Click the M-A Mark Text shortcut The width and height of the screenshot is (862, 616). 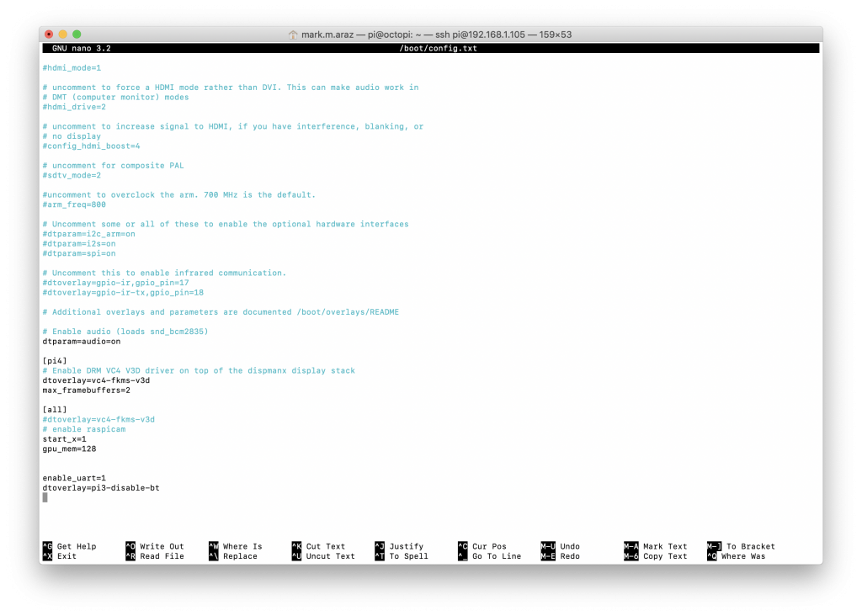tap(655, 546)
